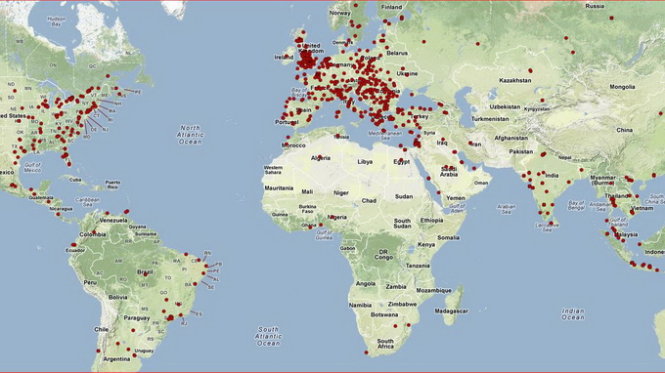
Task: Select the Algeria label
Action: pos(321,158)
